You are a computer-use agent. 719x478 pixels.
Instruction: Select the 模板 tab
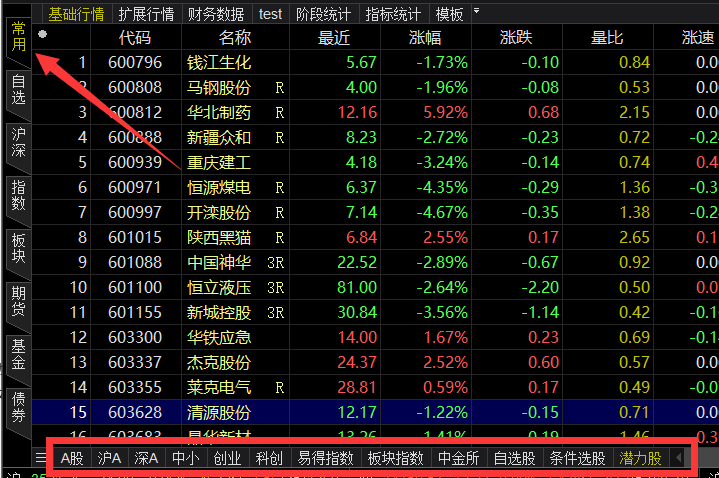(x=449, y=14)
